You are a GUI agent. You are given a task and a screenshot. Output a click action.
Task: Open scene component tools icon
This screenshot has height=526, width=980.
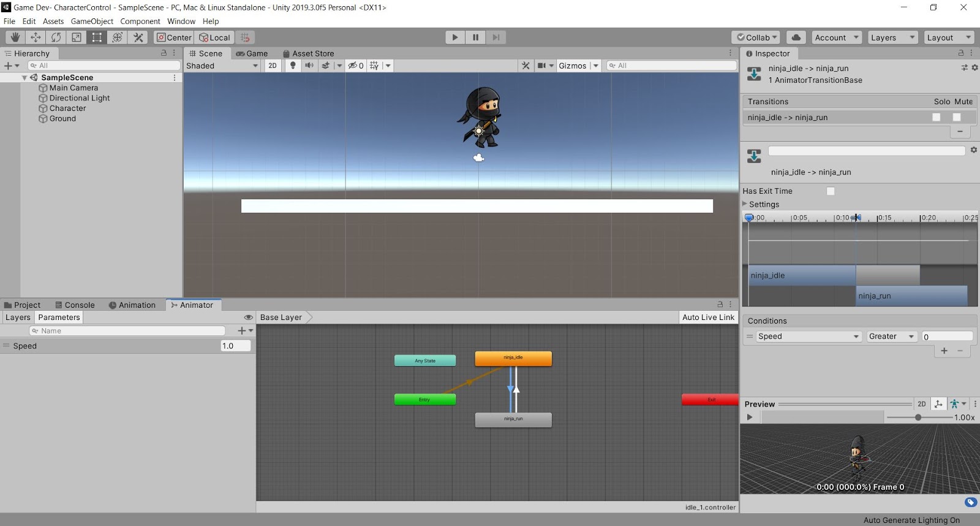pyautogui.click(x=526, y=66)
